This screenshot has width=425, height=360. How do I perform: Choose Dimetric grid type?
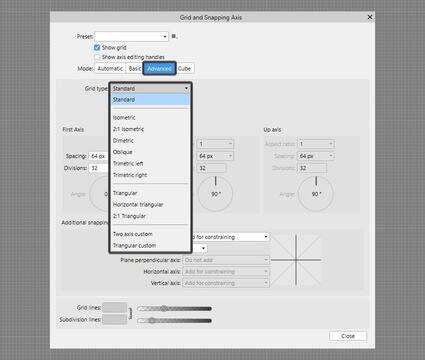pyautogui.click(x=150, y=141)
